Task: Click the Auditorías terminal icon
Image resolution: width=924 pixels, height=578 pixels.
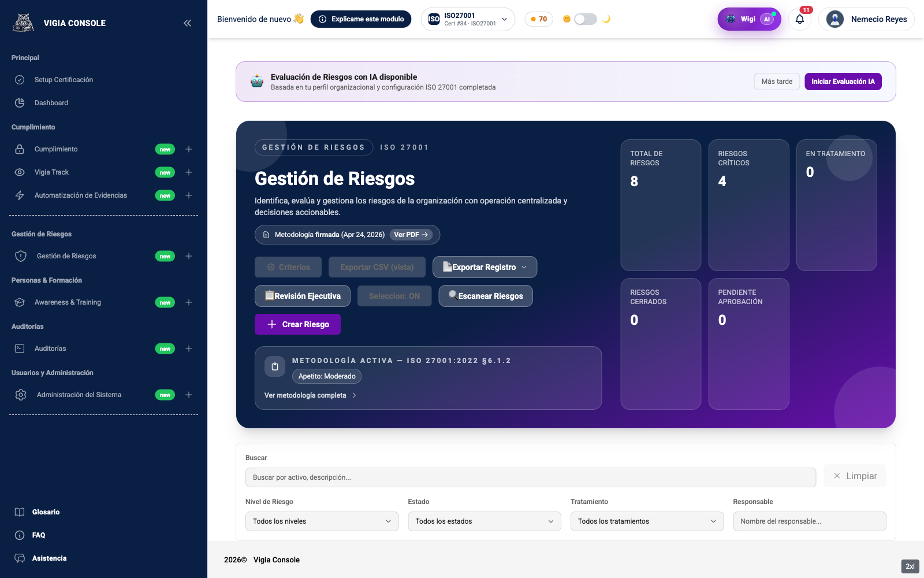Action: (20, 349)
